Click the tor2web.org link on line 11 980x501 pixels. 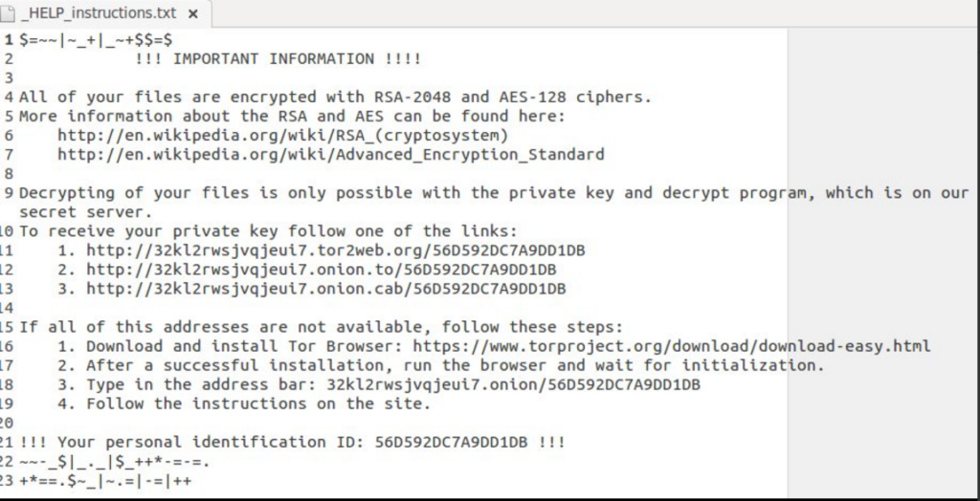pos(335,250)
